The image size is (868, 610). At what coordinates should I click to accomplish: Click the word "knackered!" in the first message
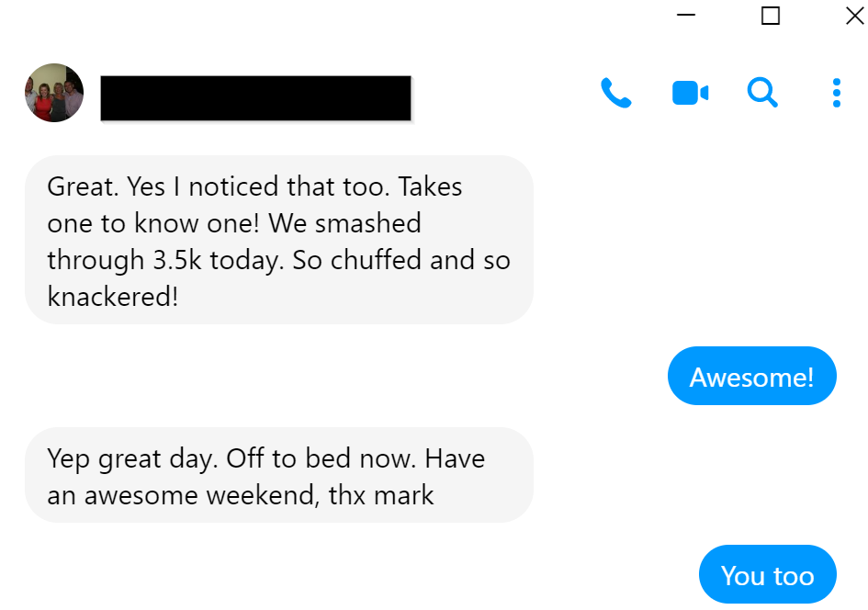pos(112,297)
